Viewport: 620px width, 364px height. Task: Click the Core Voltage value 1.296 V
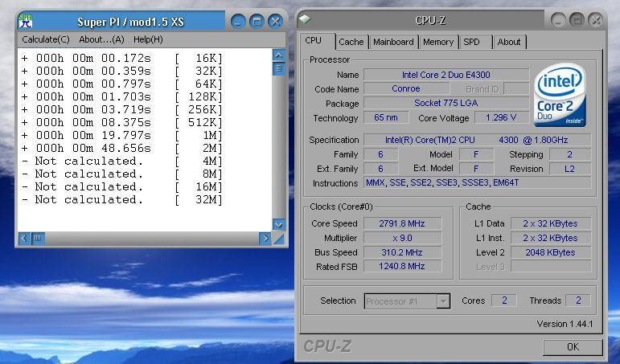(x=501, y=118)
